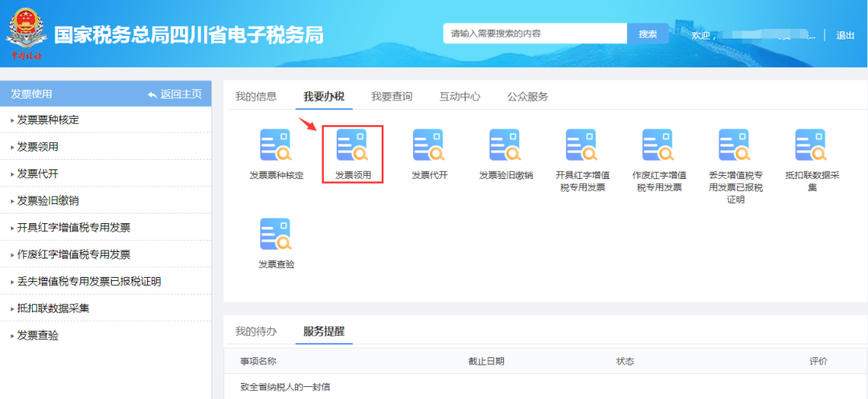The width and height of the screenshot is (868, 399).
Task: Click 返回主页 in the sidebar header
Action: pos(175,95)
